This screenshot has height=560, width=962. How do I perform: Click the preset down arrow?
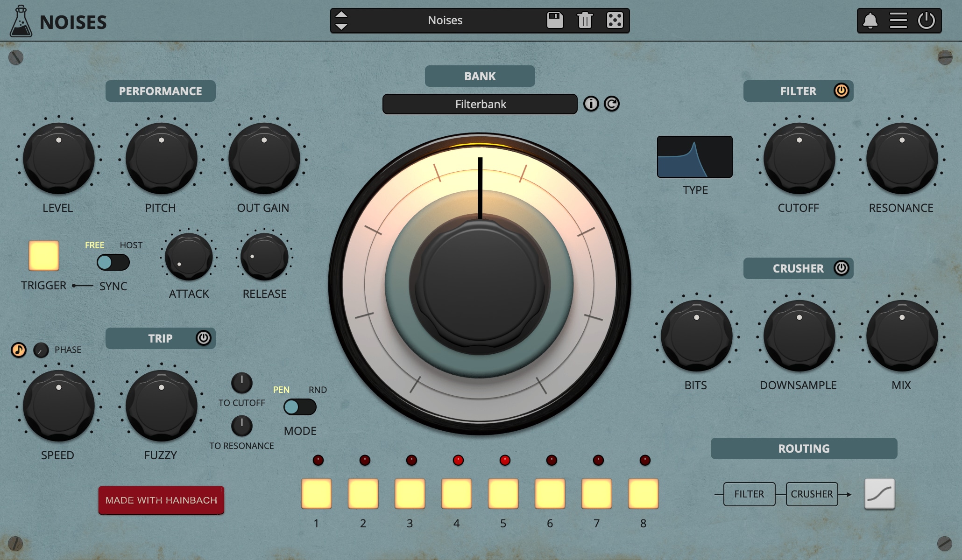(x=341, y=26)
